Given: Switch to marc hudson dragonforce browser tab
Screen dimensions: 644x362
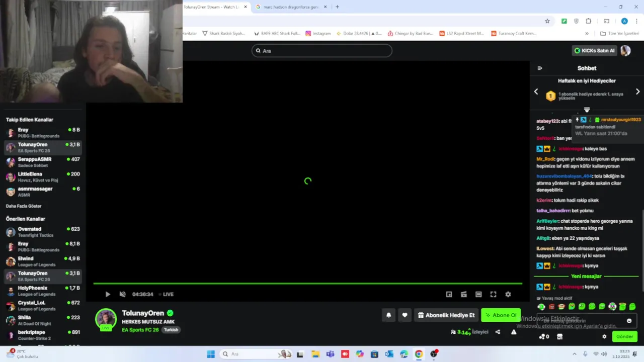Looking at the screenshot, I should tap(291, 7).
